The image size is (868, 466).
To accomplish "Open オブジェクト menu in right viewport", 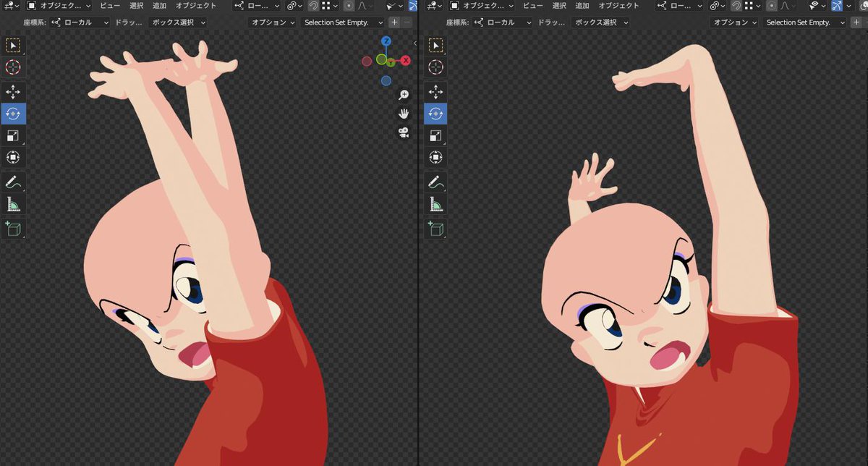I will (x=618, y=6).
